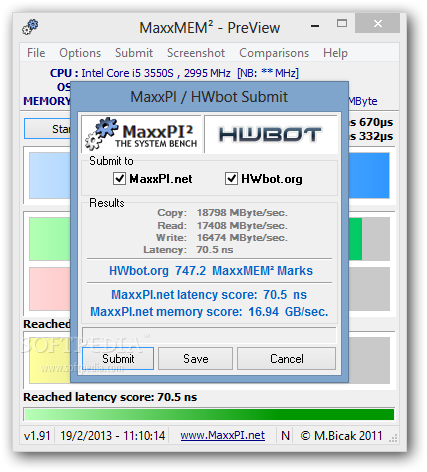427x472 pixels.
Task: Click the Write 16474 MByte/sec result
Action: (x=222, y=238)
